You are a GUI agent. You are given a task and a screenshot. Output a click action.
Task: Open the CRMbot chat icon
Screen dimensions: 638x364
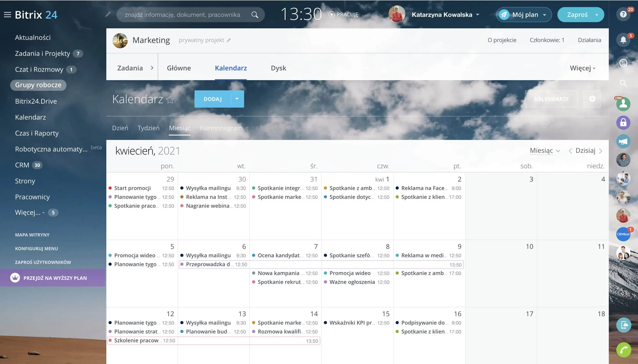coord(623,234)
